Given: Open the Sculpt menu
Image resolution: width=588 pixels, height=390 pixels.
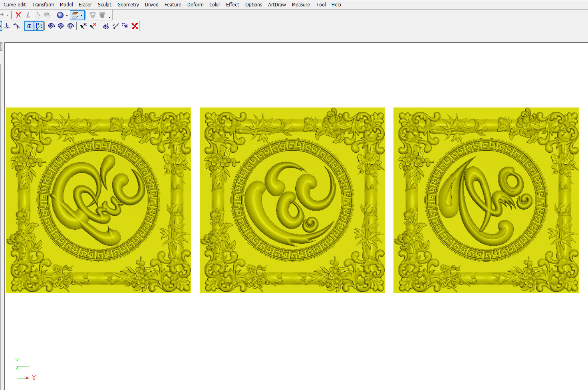Looking at the screenshot, I should click(104, 5).
